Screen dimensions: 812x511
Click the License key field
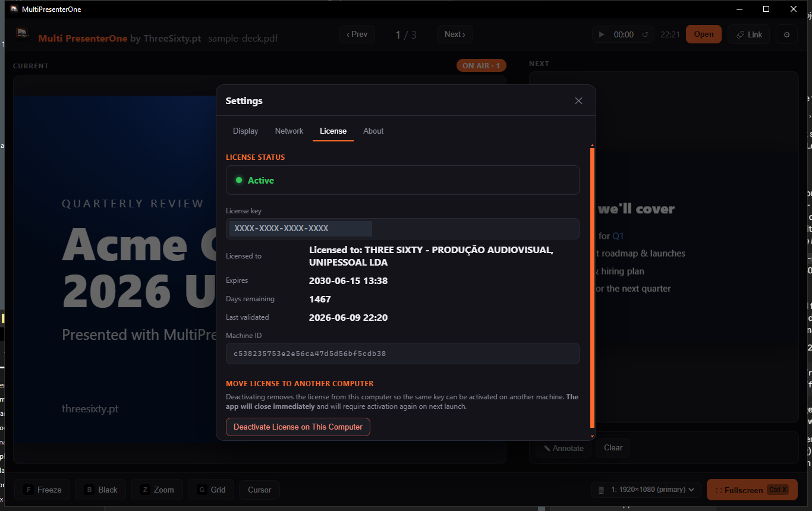(x=402, y=229)
